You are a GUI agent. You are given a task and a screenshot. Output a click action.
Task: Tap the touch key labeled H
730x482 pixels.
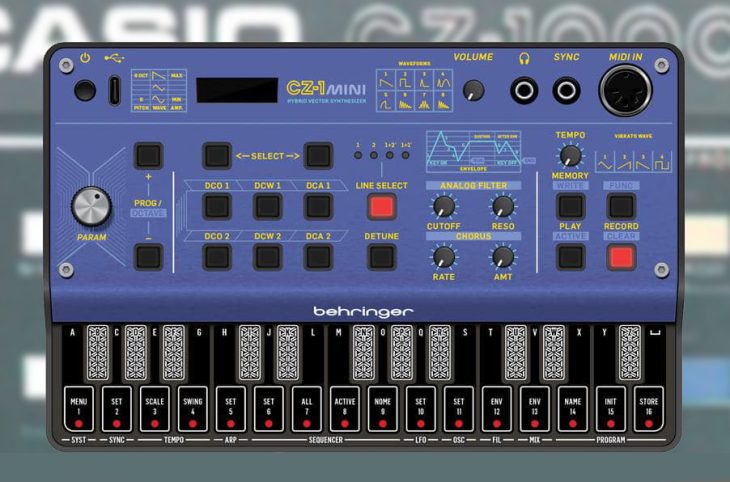click(225, 354)
